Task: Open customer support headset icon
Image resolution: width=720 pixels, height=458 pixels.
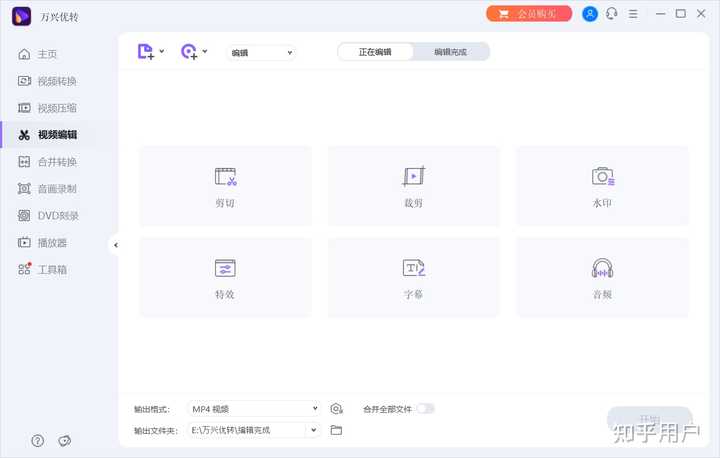Action: coord(611,14)
